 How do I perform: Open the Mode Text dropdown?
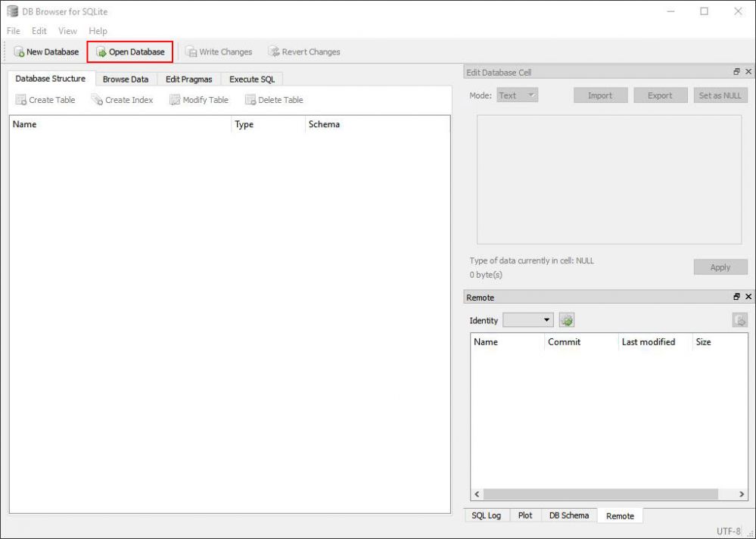[518, 95]
